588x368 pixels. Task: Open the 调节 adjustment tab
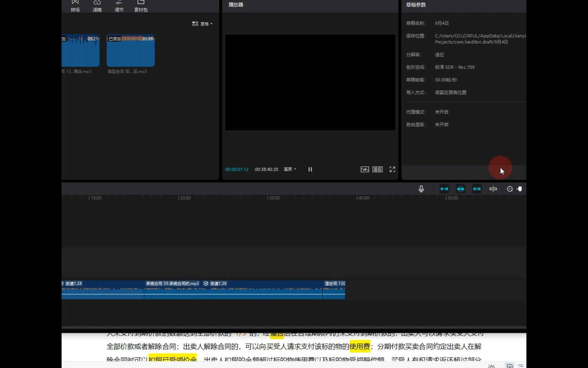[x=119, y=6]
